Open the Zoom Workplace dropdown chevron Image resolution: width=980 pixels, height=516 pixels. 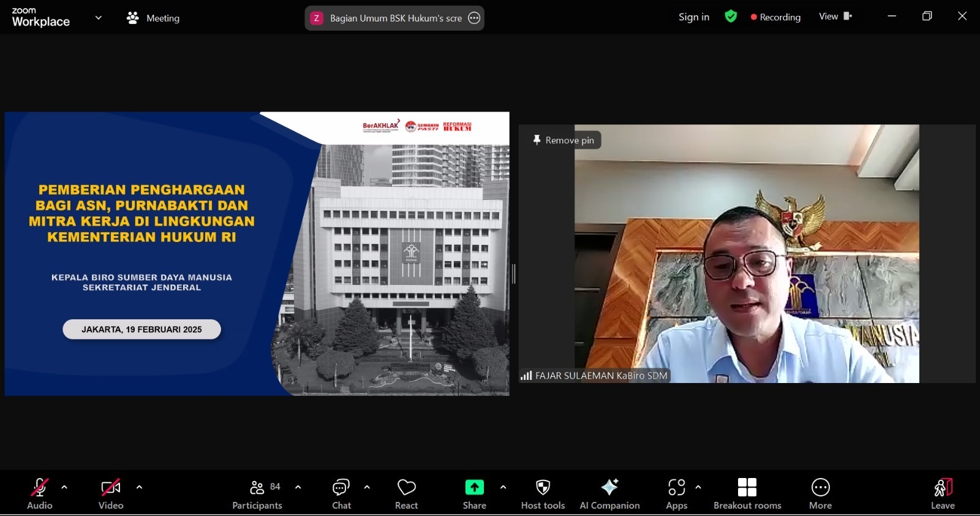pos(99,18)
